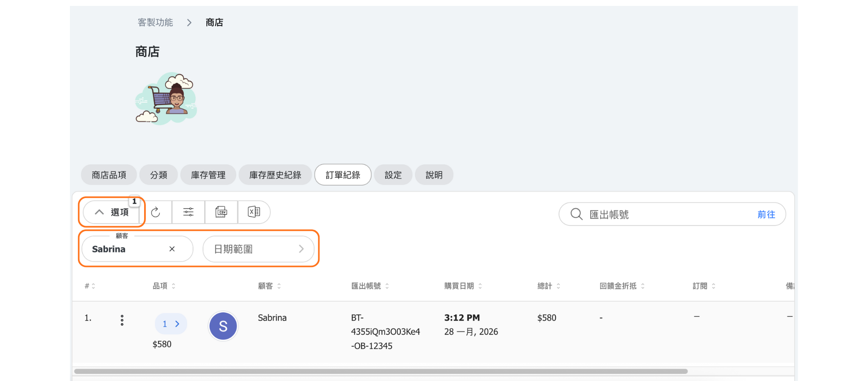Open the three-dot menu for row 1

(122, 320)
